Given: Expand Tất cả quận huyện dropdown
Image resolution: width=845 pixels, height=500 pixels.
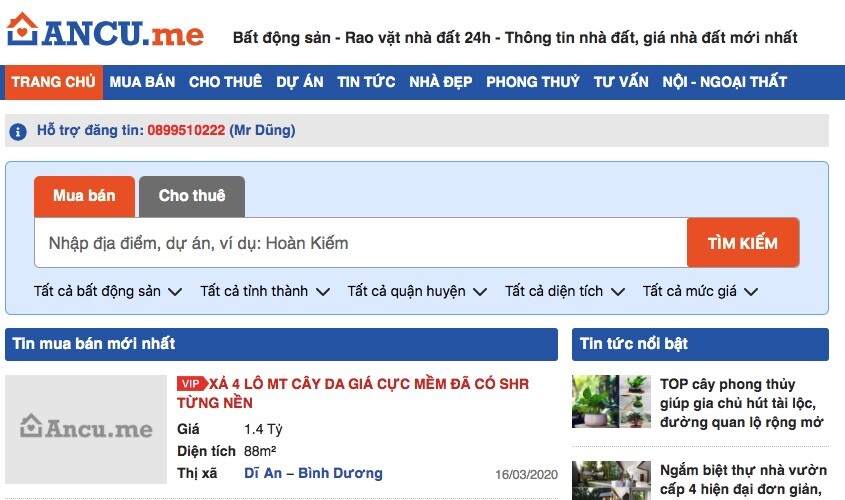Looking at the screenshot, I should pos(417,292).
